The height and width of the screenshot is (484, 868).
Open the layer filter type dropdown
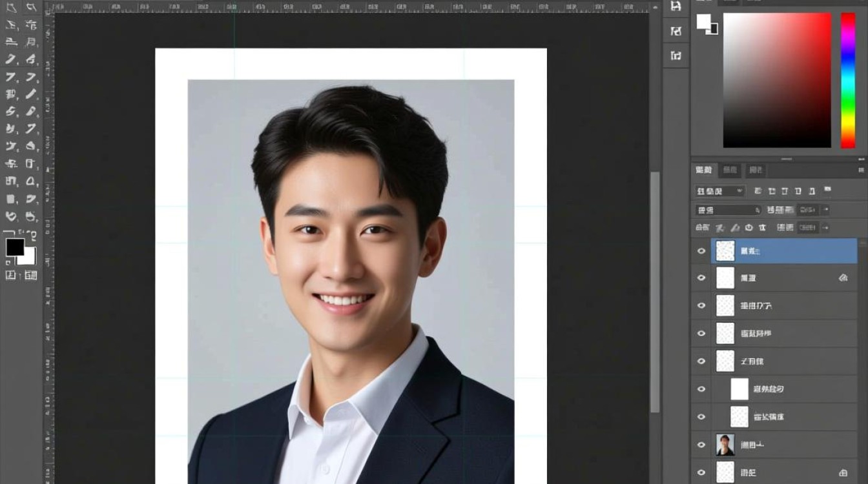(720, 191)
